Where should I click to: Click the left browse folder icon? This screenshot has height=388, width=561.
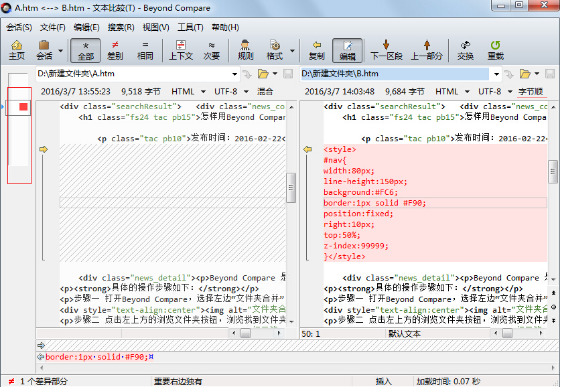(x=263, y=74)
